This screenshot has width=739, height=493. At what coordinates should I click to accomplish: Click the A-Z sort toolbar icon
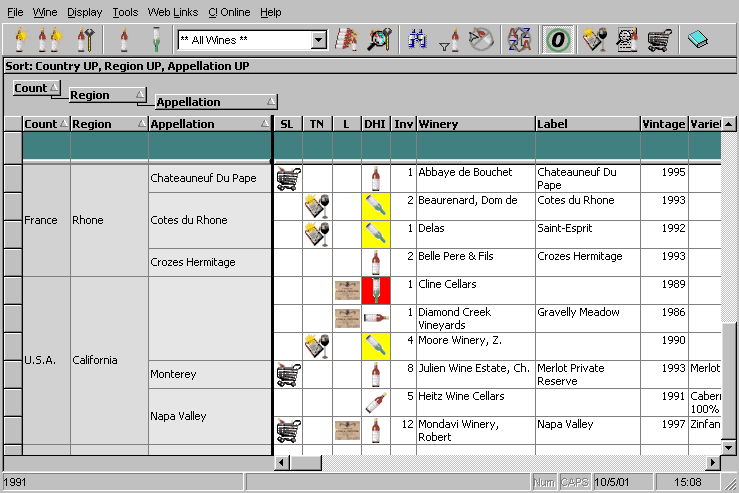coord(519,40)
